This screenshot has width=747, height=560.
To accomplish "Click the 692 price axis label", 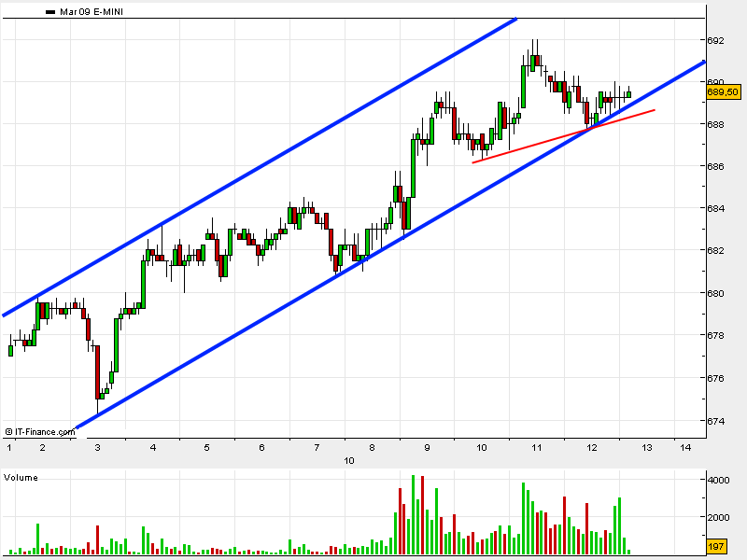I will pyautogui.click(x=715, y=41).
